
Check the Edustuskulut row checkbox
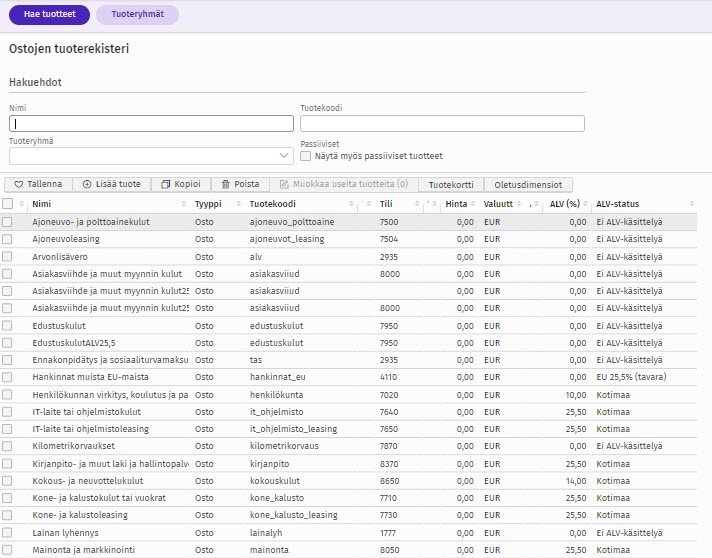click(x=7, y=326)
